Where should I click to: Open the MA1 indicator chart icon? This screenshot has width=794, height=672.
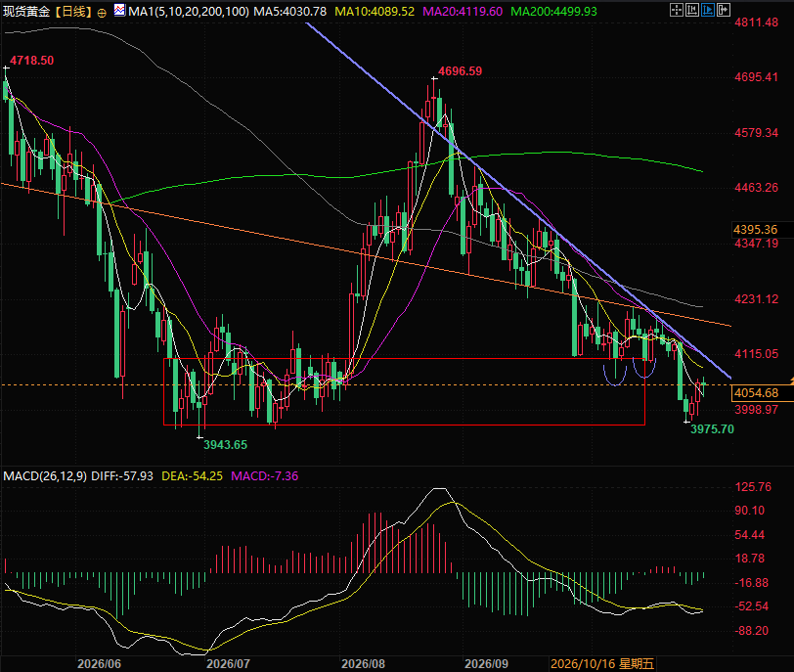pos(119,10)
